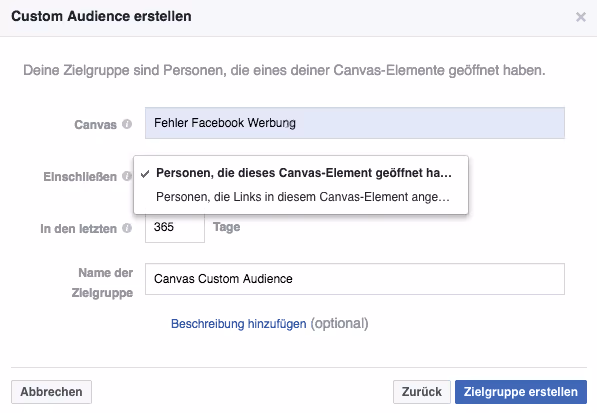Show info tooltip for In den letzten

(x=127, y=228)
